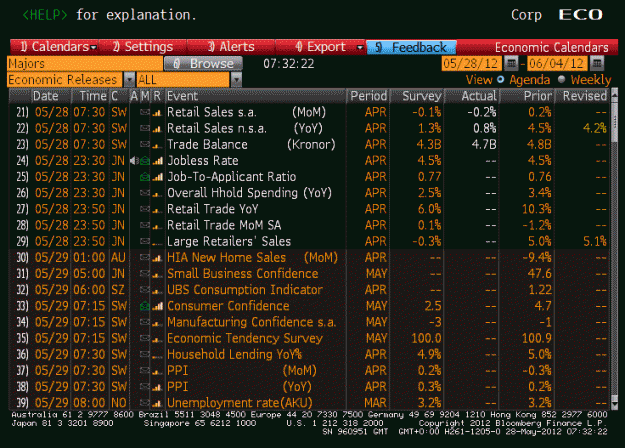Click green envelope icon on Jobless Rate row
Image resolution: width=625 pixels, height=448 pixels.
click(145, 161)
